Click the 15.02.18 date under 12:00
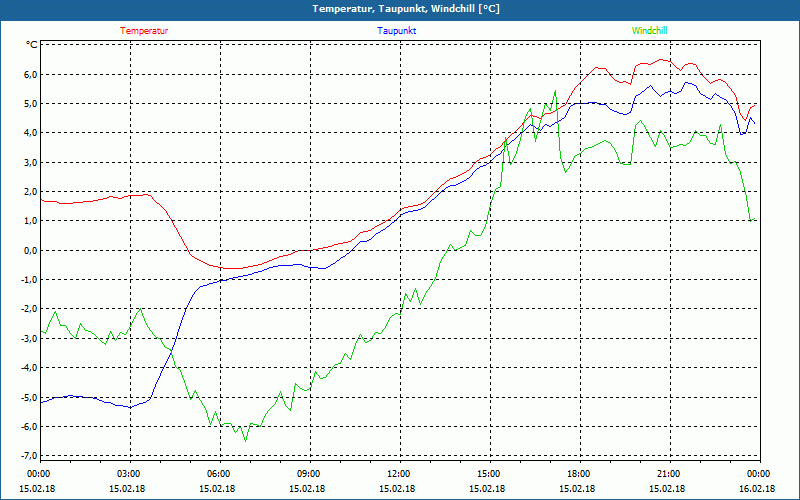The image size is (800, 500). [397, 488]
